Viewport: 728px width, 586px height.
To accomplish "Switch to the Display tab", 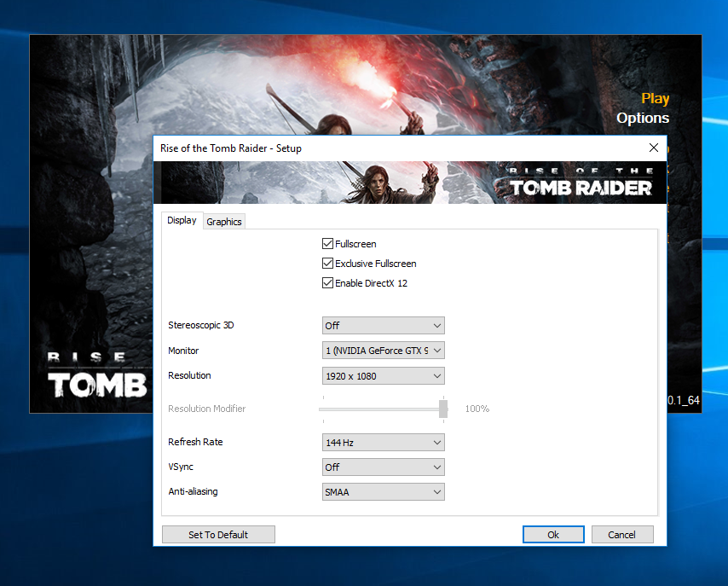I will 182,220.
